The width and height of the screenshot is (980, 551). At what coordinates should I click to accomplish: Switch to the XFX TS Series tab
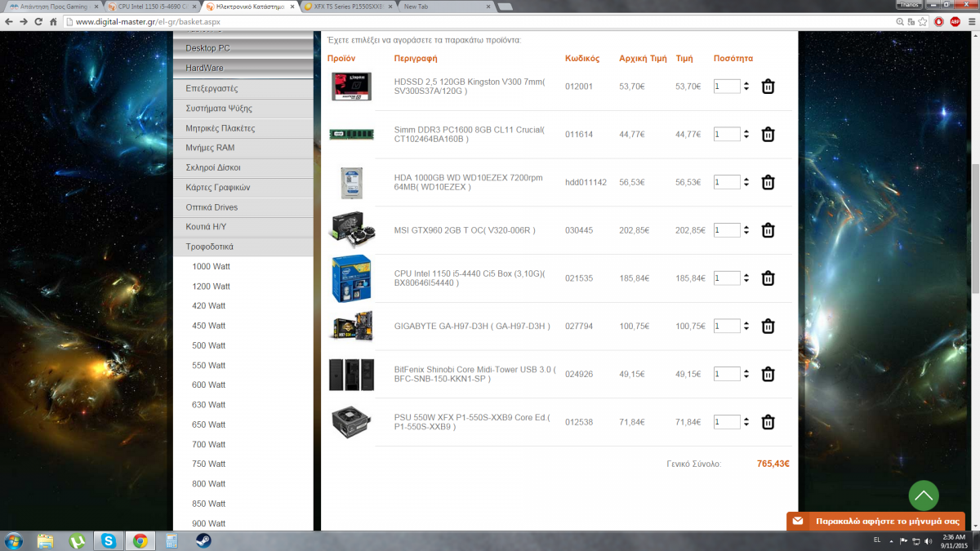(349, 7)
